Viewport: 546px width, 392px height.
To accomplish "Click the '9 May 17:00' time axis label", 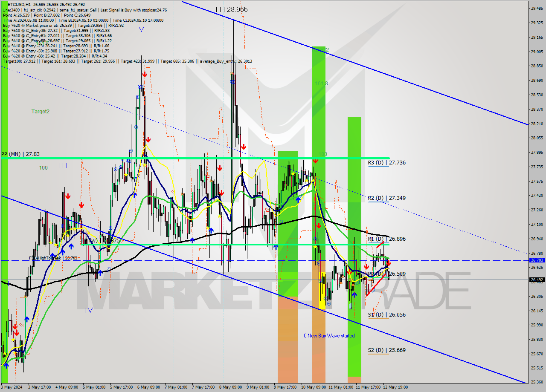I will click(285, 387).
